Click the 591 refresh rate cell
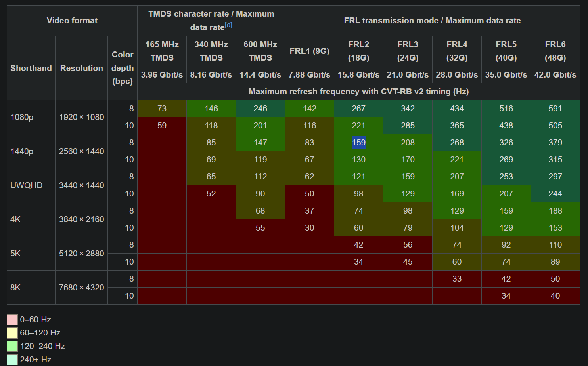The image size is (588, 366). point(555,109)
